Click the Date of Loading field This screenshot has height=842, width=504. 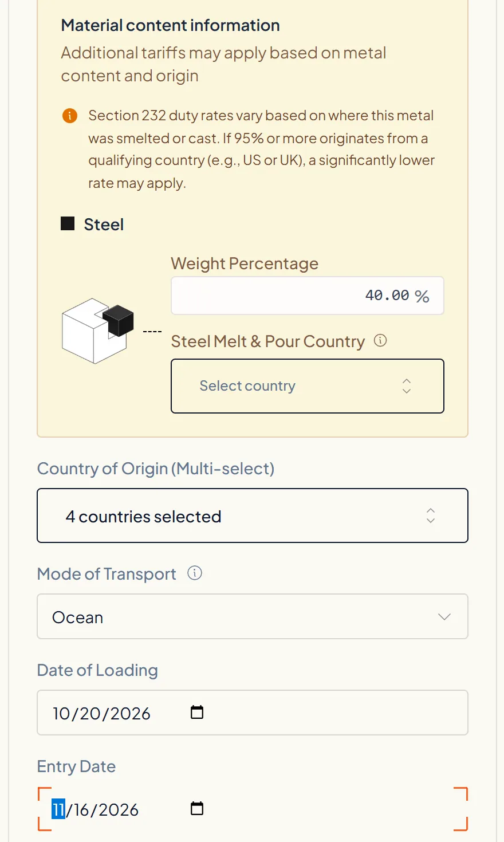[x=253, y=713]
